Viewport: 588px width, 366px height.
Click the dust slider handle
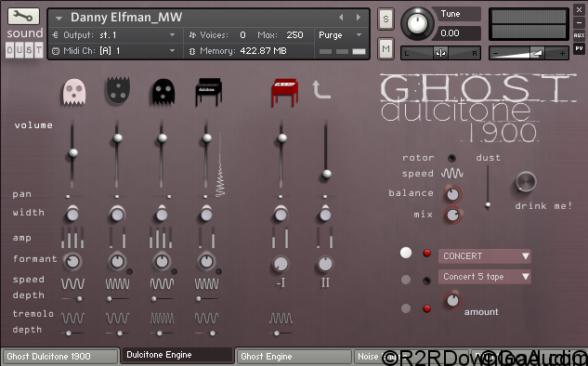click(x=488, y=204)
